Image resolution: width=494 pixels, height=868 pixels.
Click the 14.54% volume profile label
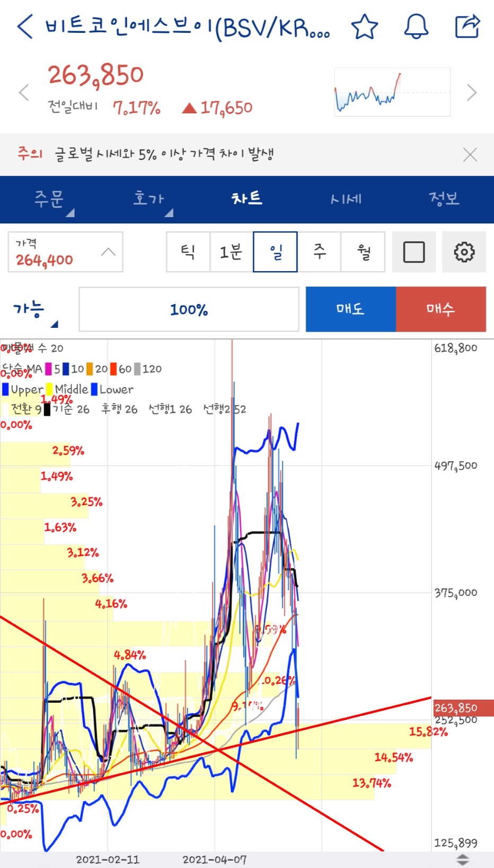pos(394,757)
